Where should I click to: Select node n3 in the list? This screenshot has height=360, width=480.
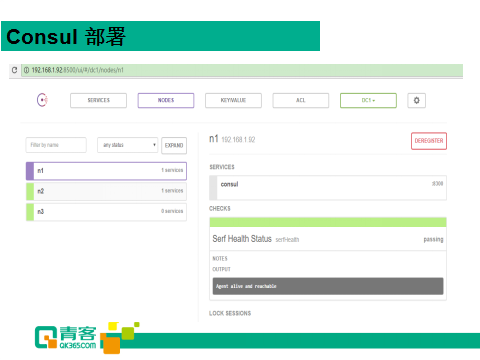(106, 212)
